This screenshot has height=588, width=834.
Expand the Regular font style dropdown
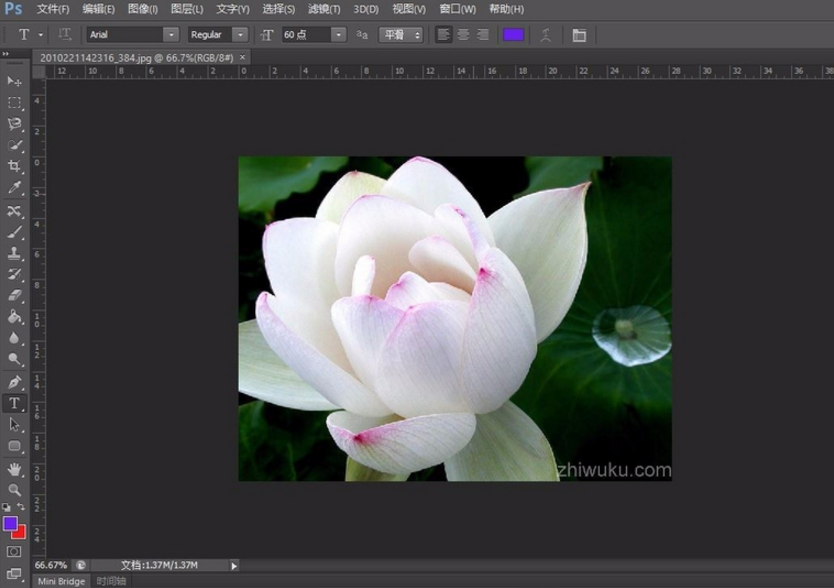240,34
